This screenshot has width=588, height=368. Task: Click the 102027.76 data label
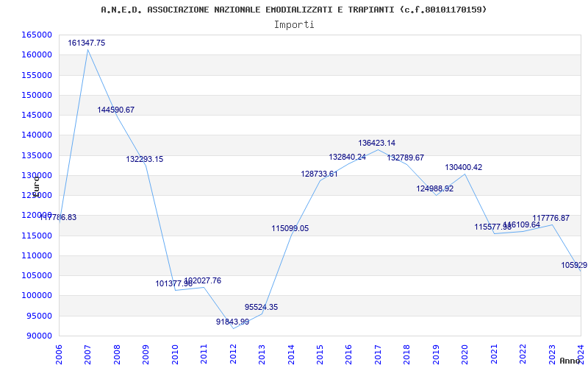[x=203, y=280]
